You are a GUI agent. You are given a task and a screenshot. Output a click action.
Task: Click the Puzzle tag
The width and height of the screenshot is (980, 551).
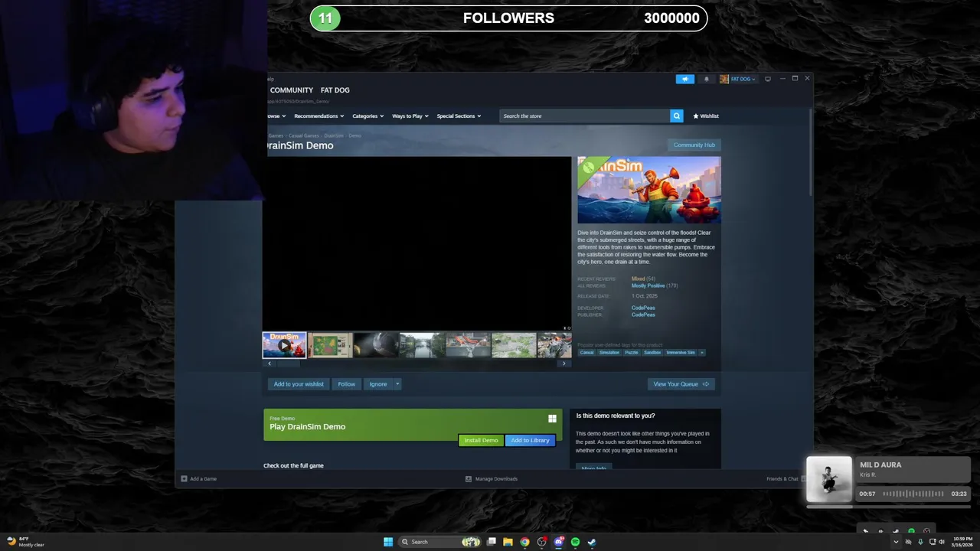[632, 353]
